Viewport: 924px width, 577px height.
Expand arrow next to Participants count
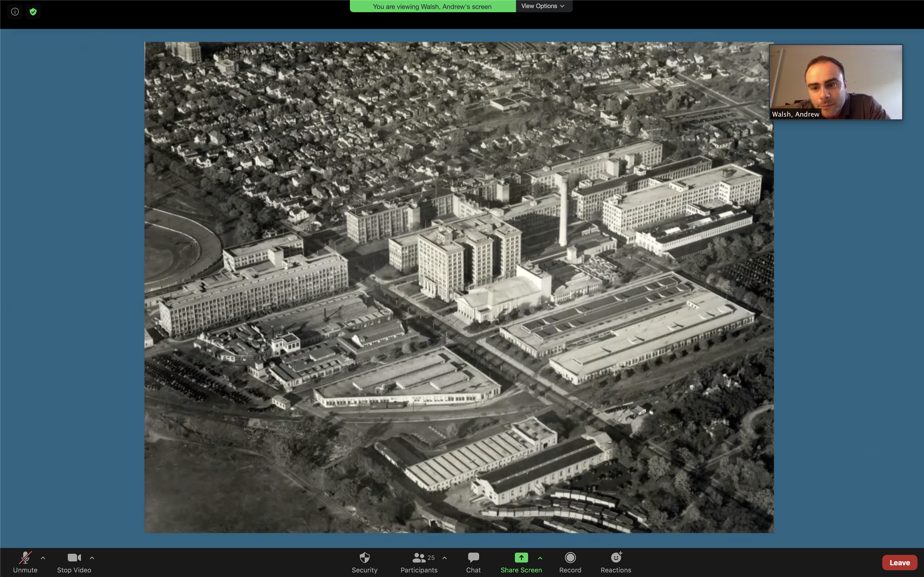[x=444, y=558]
